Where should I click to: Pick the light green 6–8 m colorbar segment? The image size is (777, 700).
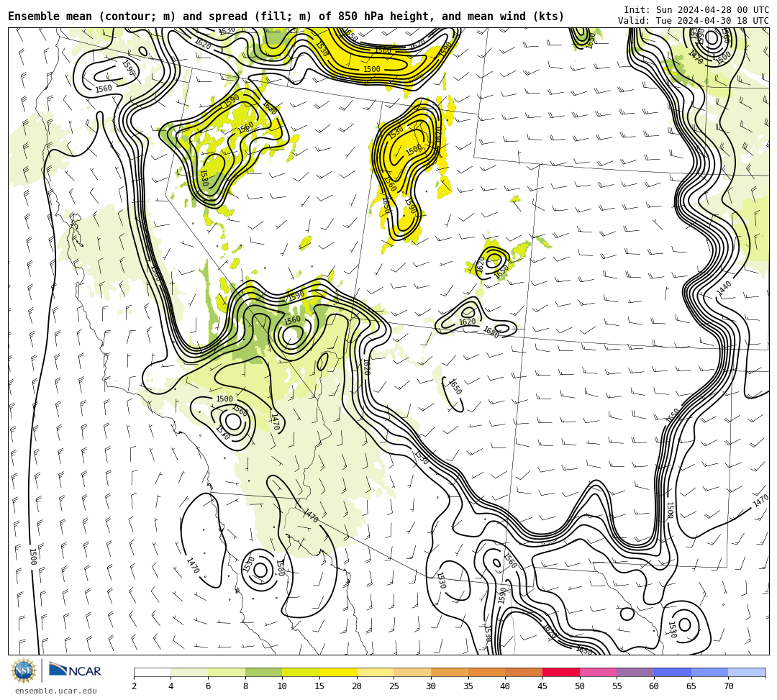coord(227,672)
